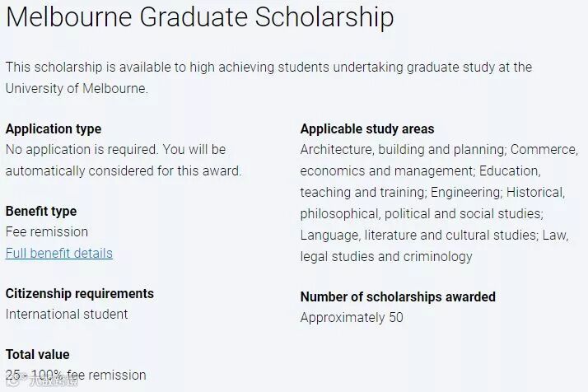Click 'legal studies and criminology' text
588x392 pixels.
[x=386, y=257]
